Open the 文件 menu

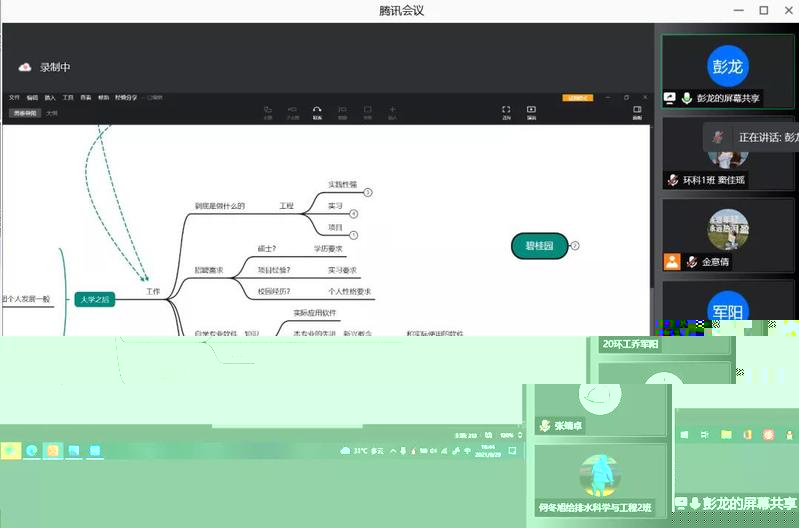[14, 97]
